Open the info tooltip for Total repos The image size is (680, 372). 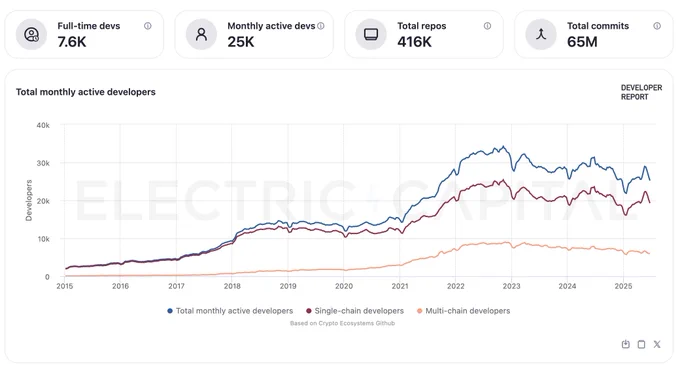pyautogui.click(x=487, y=26)
